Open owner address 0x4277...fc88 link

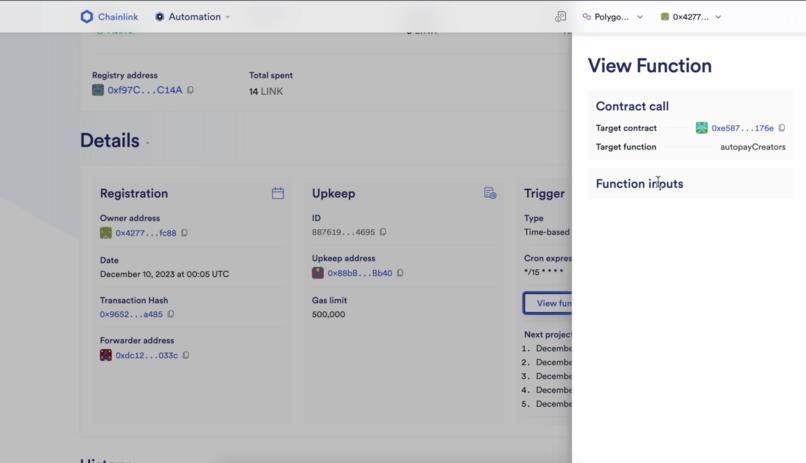click(145, 233)
